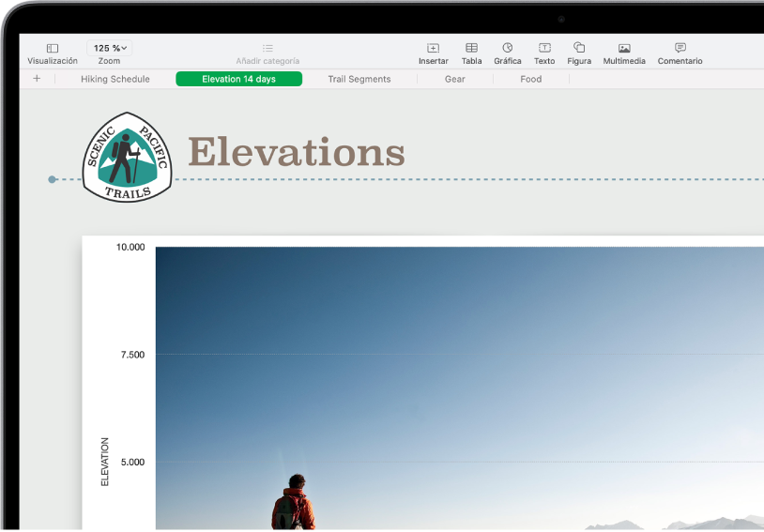
Task: Open the Food sheet tab
Action: (x=530, y=79)
